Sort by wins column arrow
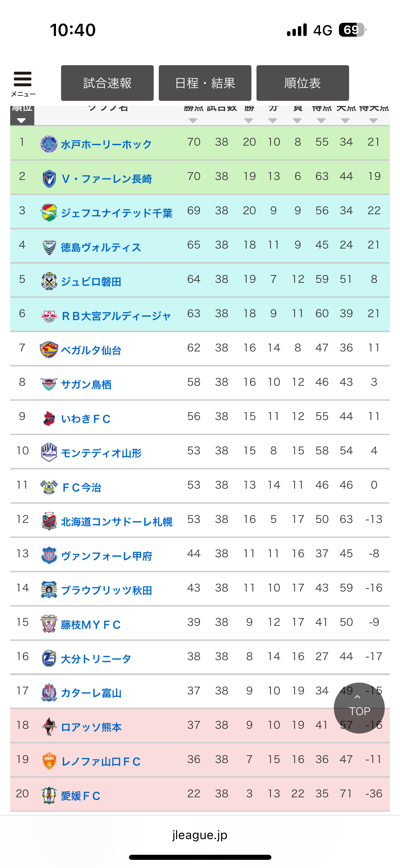The image size is (400, 868). pyautogui.click(x=249, y=121)
